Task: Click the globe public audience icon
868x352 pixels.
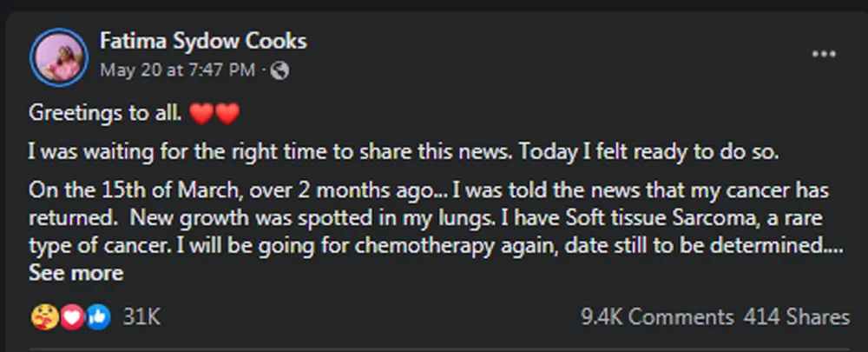Action: click(281, 70)
